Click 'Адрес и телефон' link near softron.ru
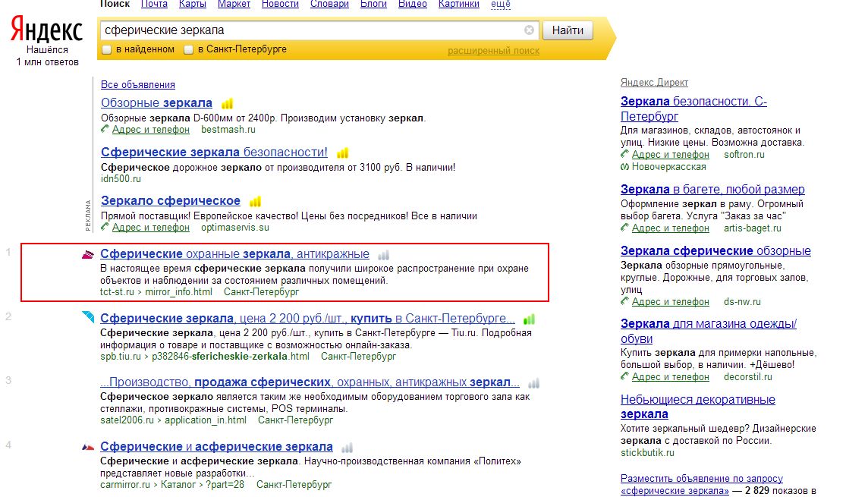The height and width of the screenshot is (497, 868). [671, 155]
